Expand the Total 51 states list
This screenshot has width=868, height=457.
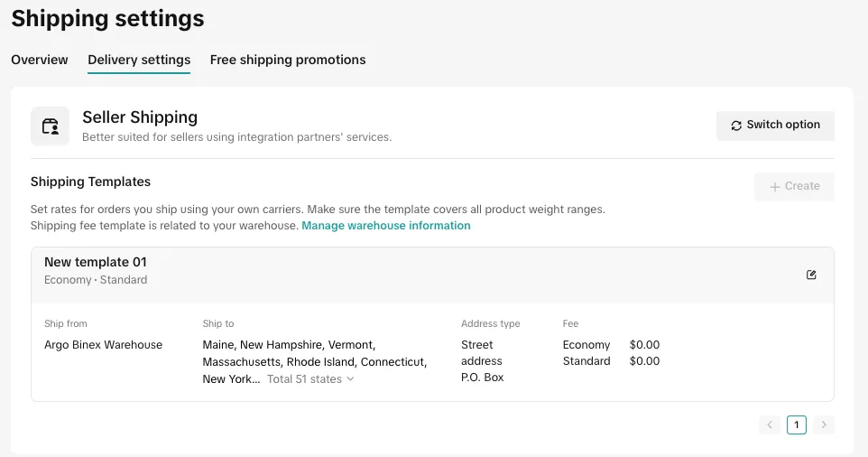point(310,379)
